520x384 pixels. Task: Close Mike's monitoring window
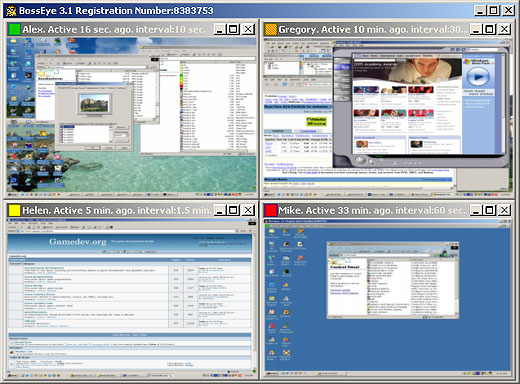(x=504, y=210)
